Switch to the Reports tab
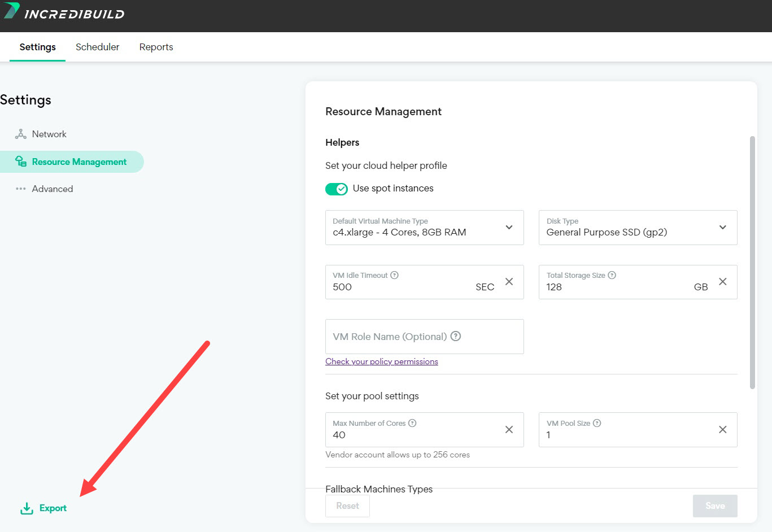The height and width of the screenshot is (532, 772). pyautogui.click(x=156, y=47)
